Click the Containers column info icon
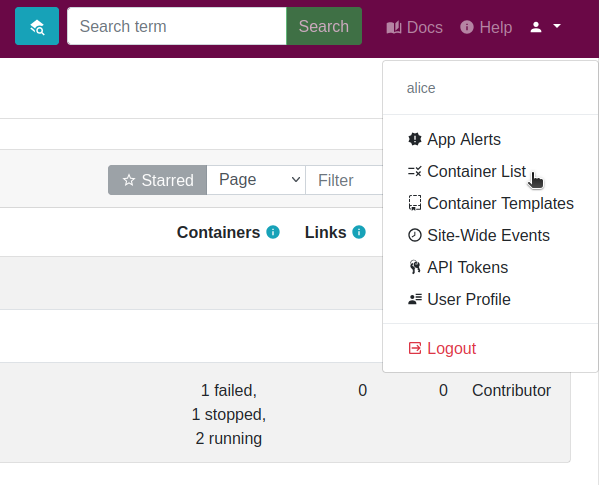This screenshot has width=599, height=485. (x=273, y=232)
